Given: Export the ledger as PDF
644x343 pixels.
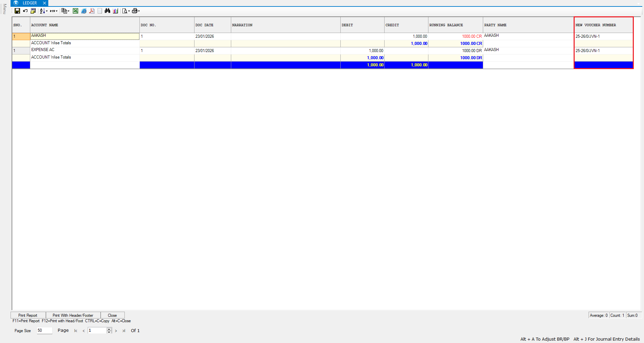Looking at the screenshot, I should click(92, 11).
